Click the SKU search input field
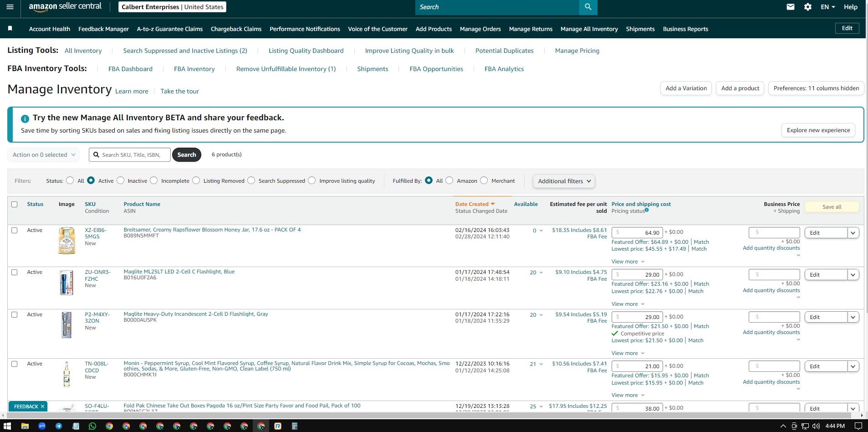 pos(130,155)
